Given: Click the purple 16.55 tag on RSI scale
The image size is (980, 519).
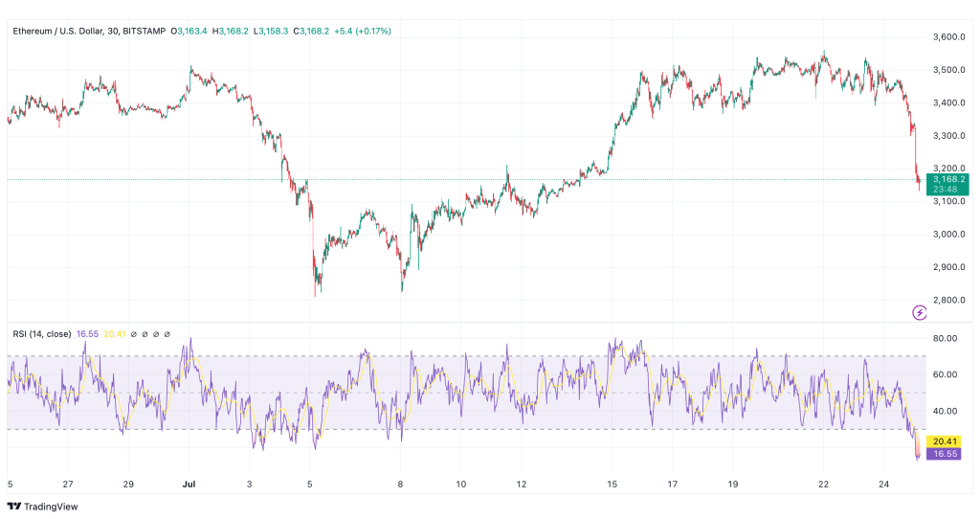Looking at the screenshot, I should (944, 454).
